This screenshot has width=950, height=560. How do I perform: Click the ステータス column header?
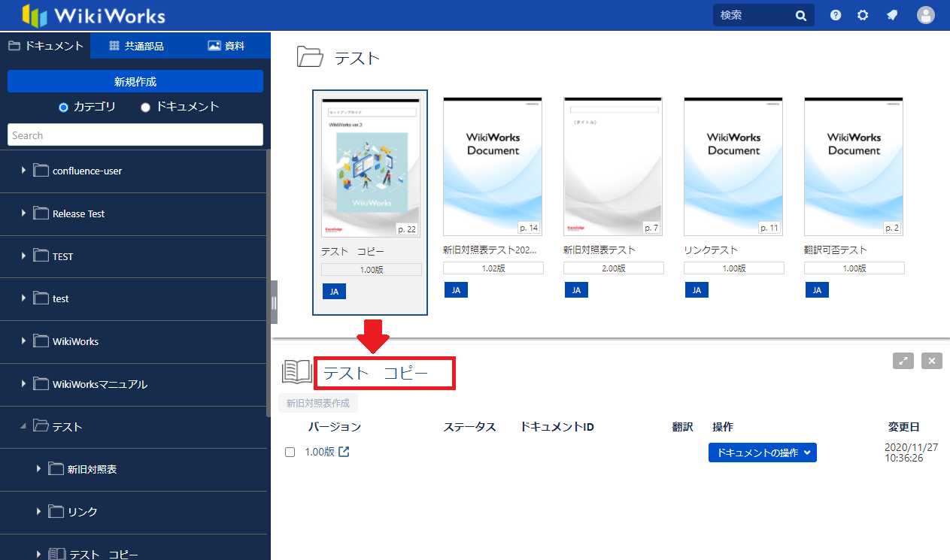469,427
